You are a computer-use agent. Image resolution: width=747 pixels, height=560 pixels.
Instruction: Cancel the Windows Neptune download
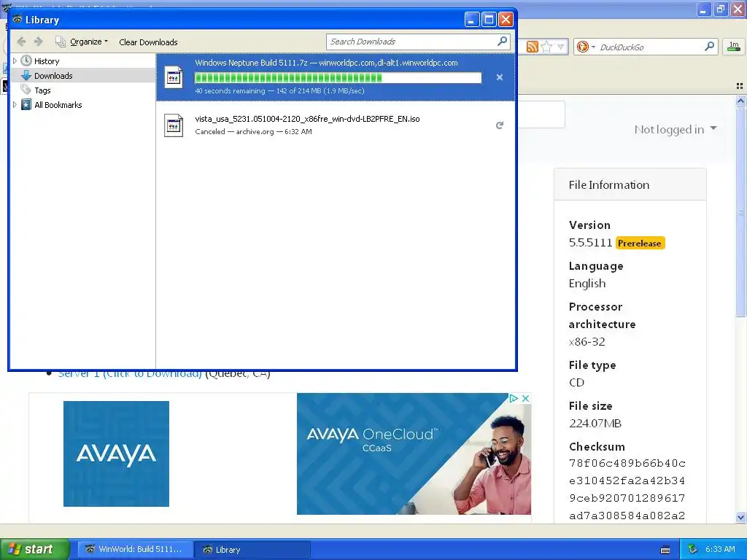pos(499,77)
